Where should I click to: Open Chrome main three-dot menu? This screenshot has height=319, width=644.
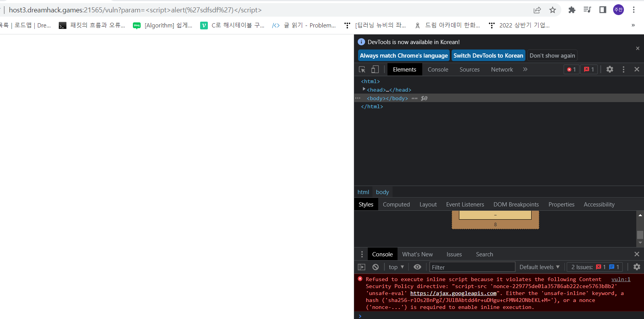[634, 10]
